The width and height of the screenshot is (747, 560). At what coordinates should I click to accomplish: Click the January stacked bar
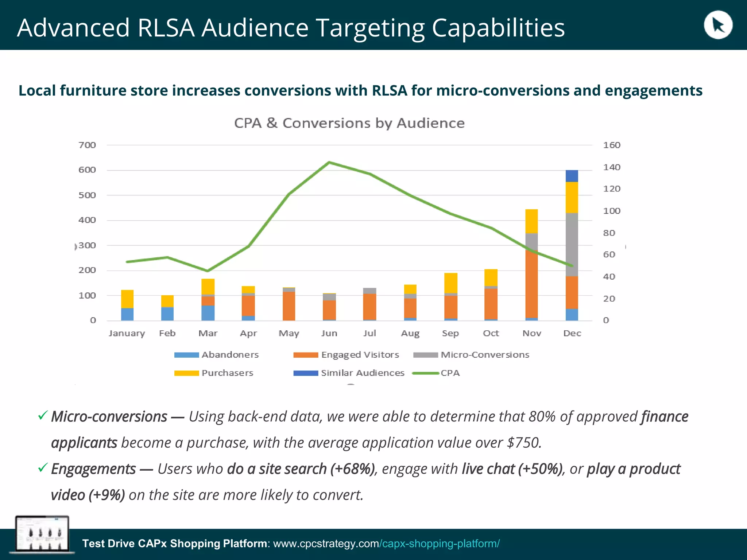[x=127, y=306]
